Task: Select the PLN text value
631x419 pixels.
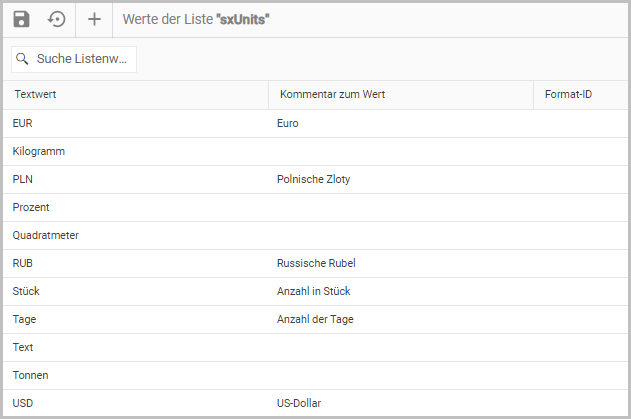Action: coord(23,179)
